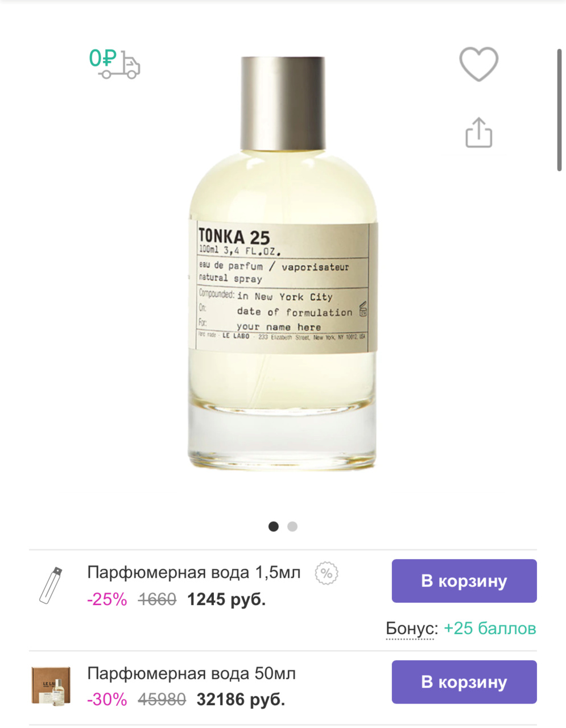Open the Бонус underlined link
The width and height of the screenshot is (566, 728).
click(x=412, y=628)
